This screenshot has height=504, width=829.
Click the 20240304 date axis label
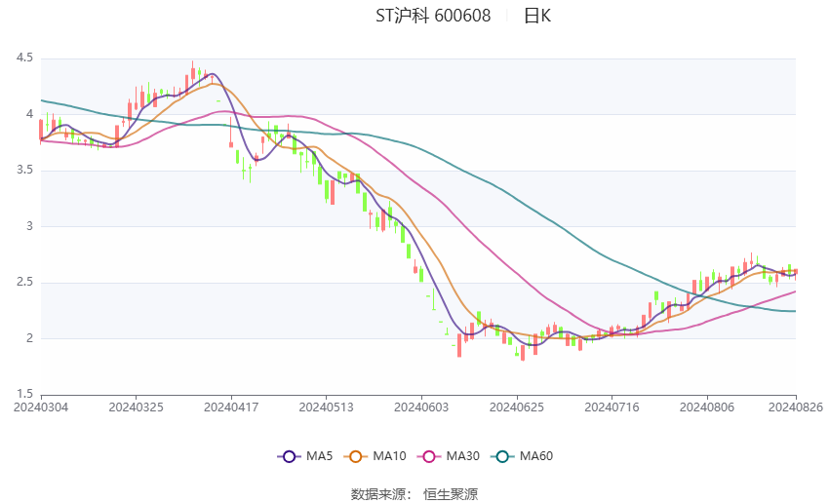[41, 407]
